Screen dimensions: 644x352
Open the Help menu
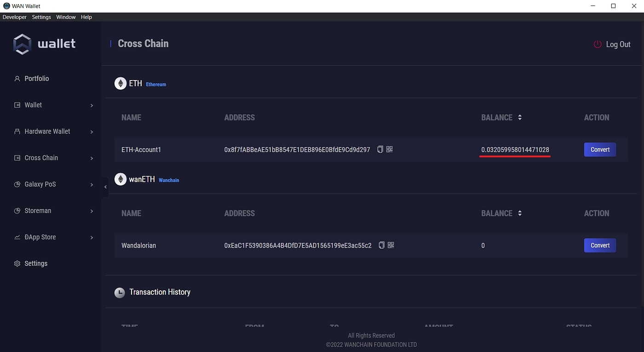click(86, 17)
